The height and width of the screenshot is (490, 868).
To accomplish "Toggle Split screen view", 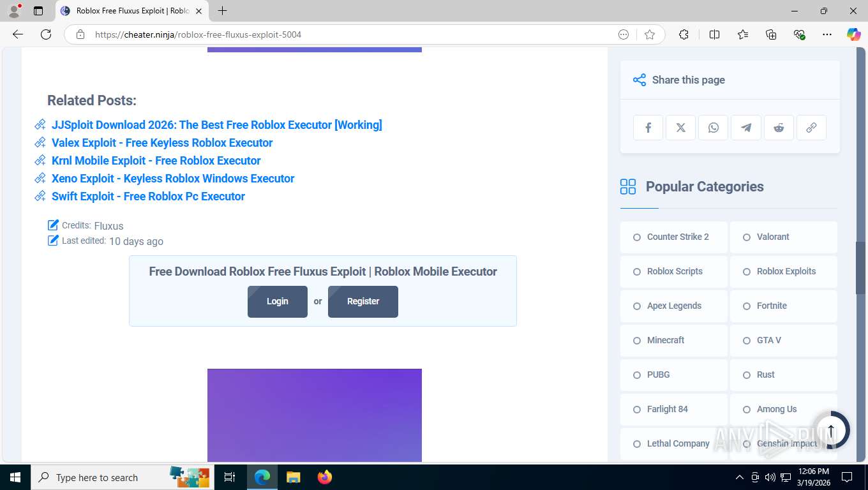I will [x=715, y=34].
